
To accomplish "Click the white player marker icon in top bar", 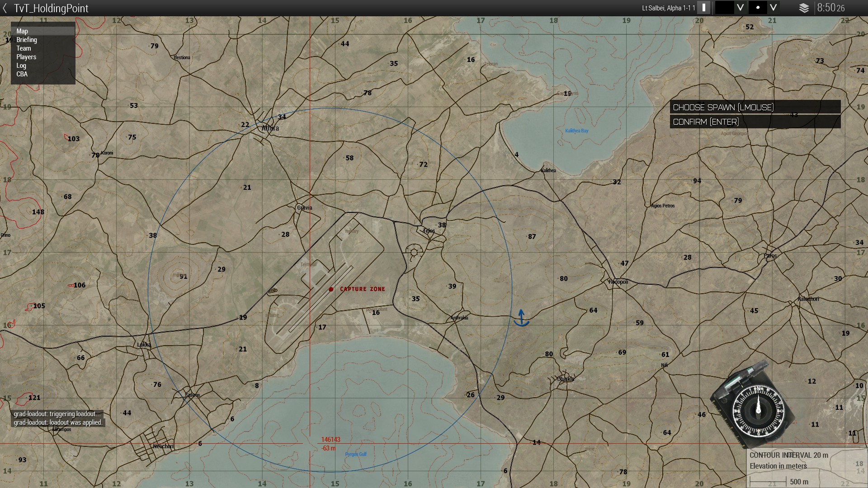I will (703, 8).
